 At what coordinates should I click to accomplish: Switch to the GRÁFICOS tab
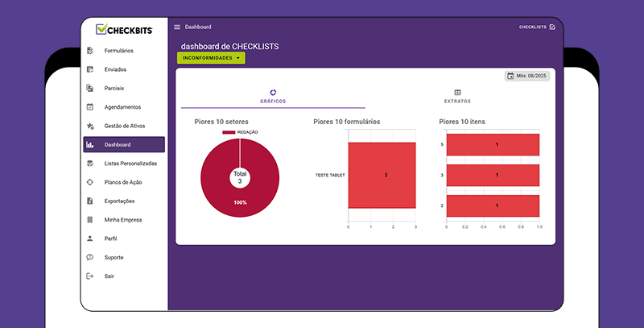point(273,97)
